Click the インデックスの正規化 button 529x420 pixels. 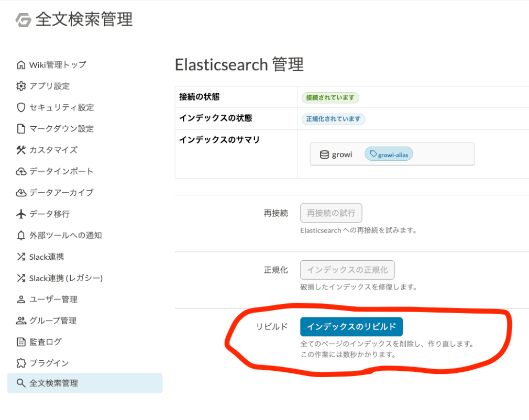tap(347, 270)
